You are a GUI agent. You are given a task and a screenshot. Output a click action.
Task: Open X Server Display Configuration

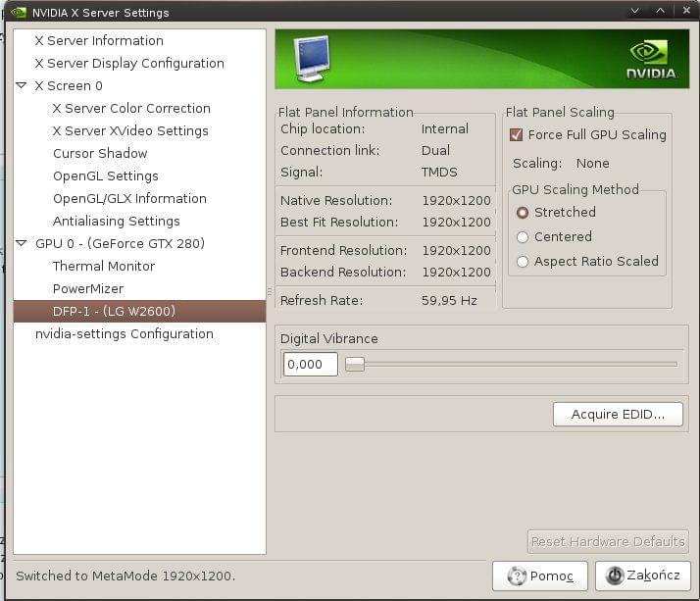(129, 64)
